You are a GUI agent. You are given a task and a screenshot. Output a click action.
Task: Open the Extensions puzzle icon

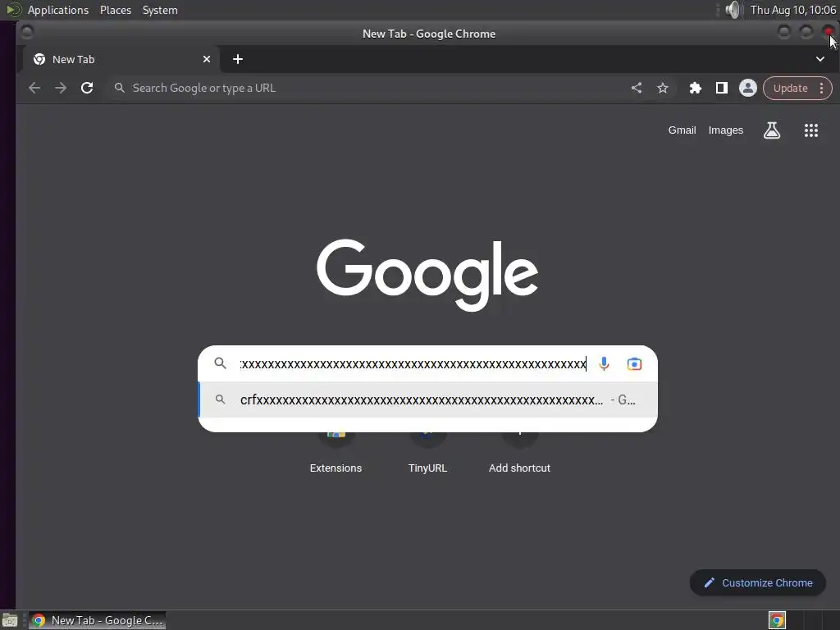tap(696, 88)
